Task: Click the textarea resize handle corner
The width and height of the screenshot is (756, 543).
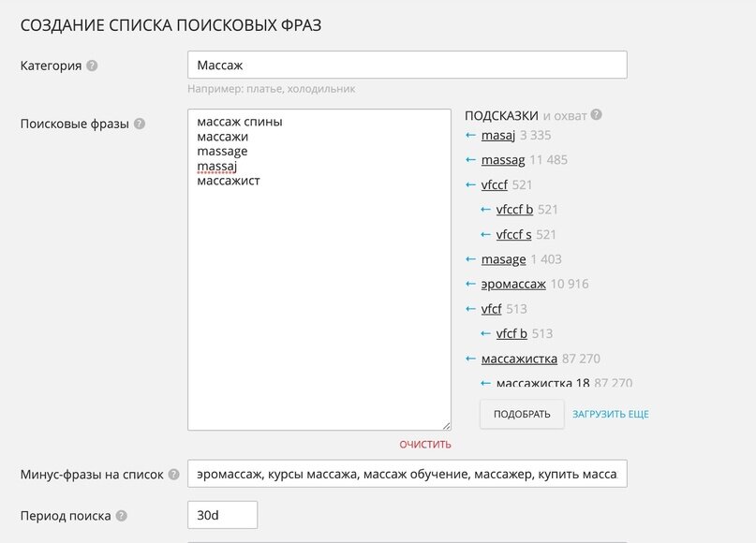Action: click(447, 425)
